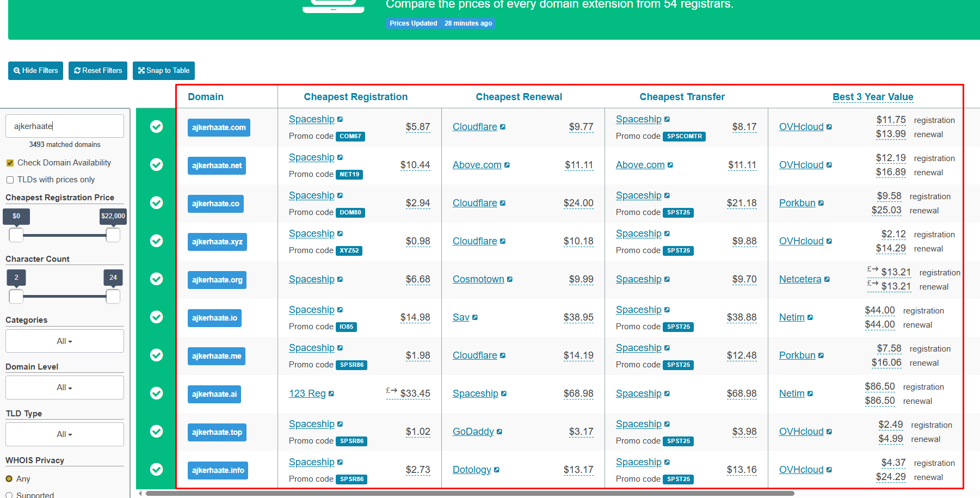This screenshot has height=498, width=980.
Task: Open external link icon beside GoDaddy
Action: 500,432
